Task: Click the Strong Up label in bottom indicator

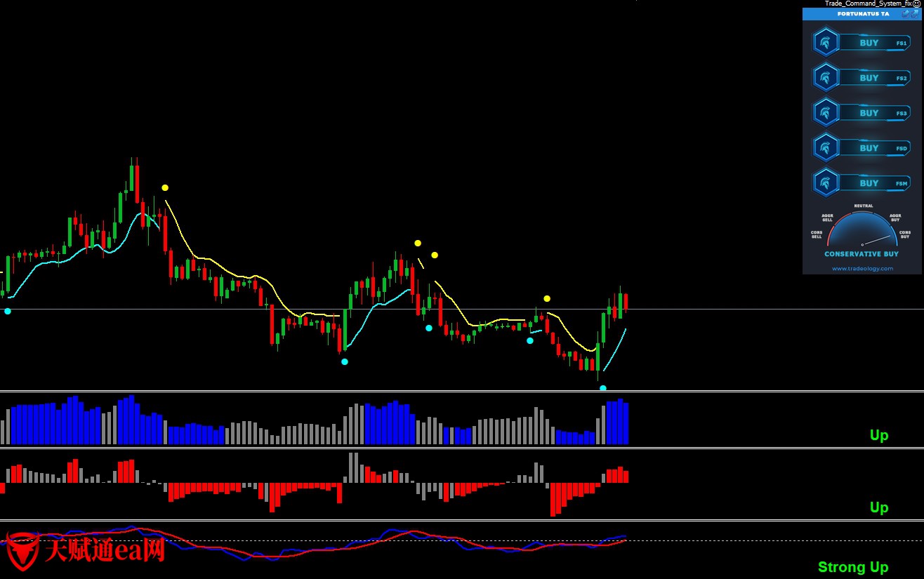Action: (853, 567)
